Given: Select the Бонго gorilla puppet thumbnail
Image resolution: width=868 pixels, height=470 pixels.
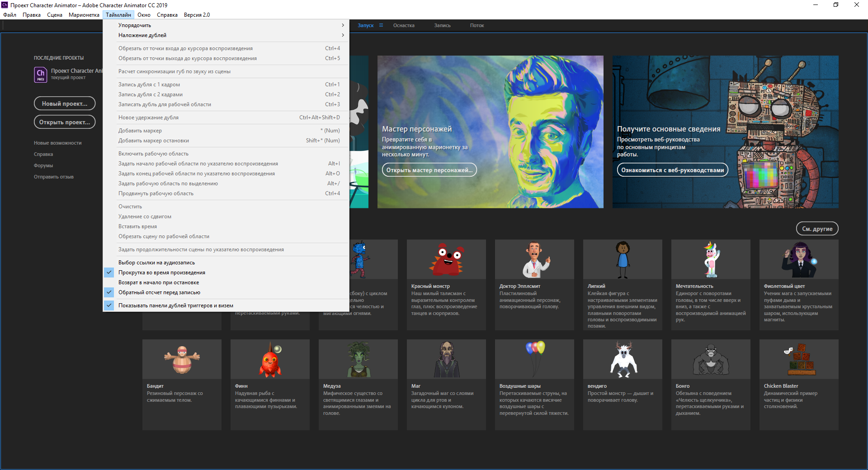Looking at the screenshot, I should pos(711,359).
